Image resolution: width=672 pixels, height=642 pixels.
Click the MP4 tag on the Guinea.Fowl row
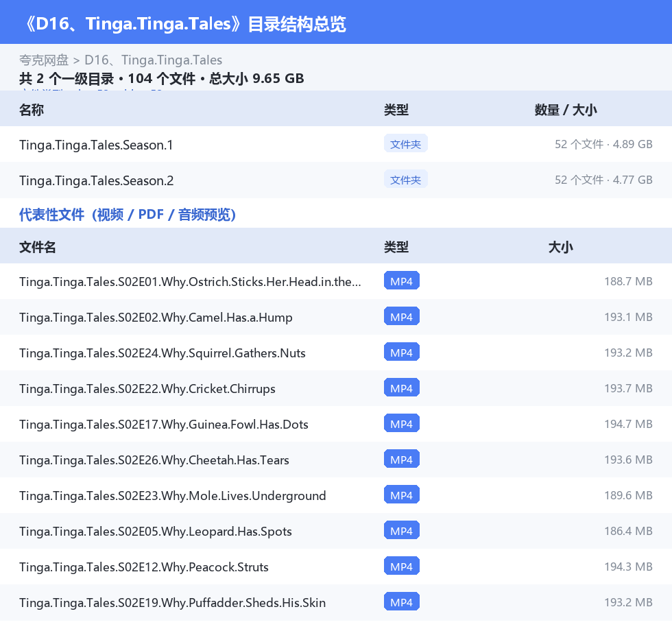coord(402,423)
